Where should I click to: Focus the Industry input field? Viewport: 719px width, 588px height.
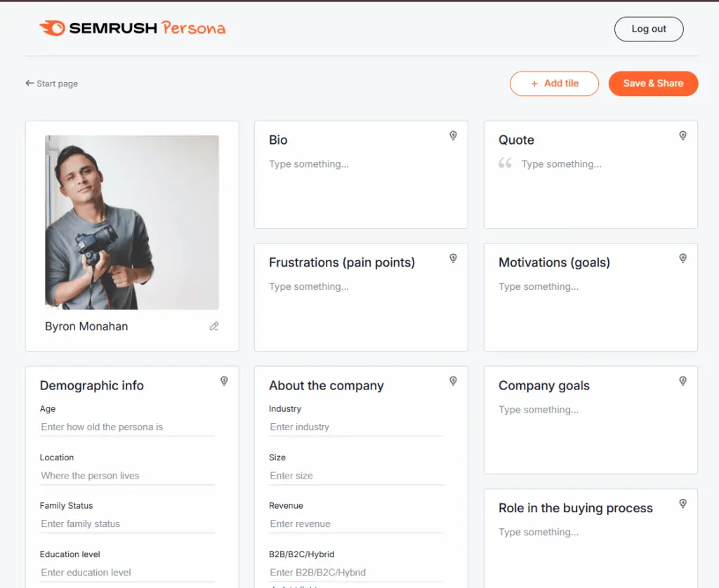(x=356, y=427)
